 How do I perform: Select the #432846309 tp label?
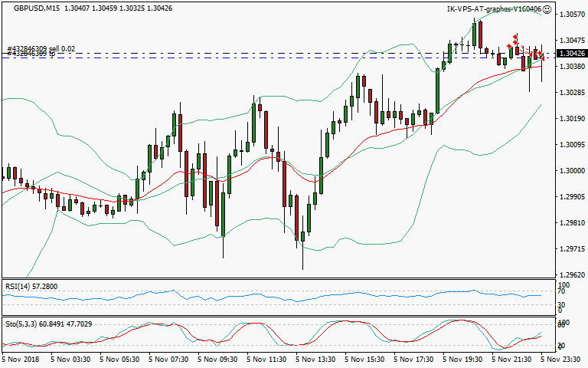(x=31, y=54)
